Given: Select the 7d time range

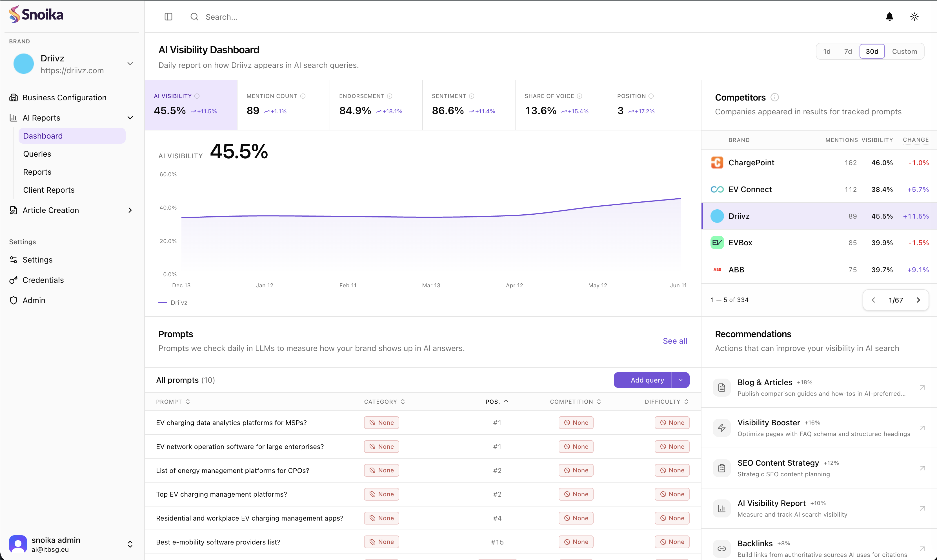Looking at the screenshot, I should [848, 51].
